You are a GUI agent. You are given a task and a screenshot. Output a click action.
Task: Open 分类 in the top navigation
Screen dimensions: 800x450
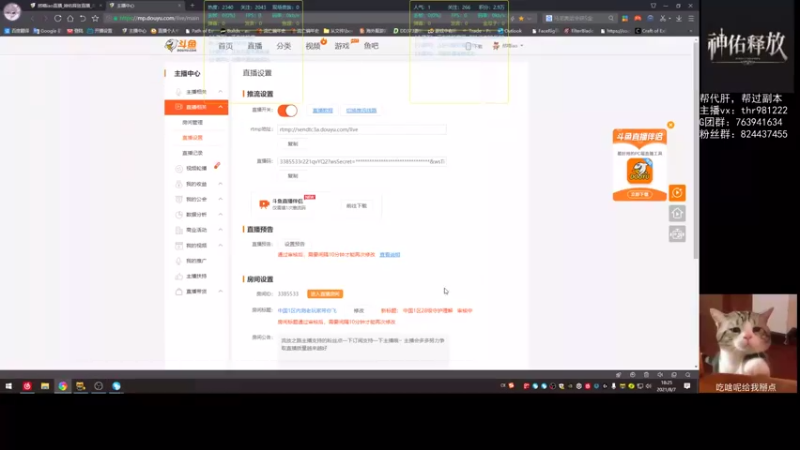[284, 46]
